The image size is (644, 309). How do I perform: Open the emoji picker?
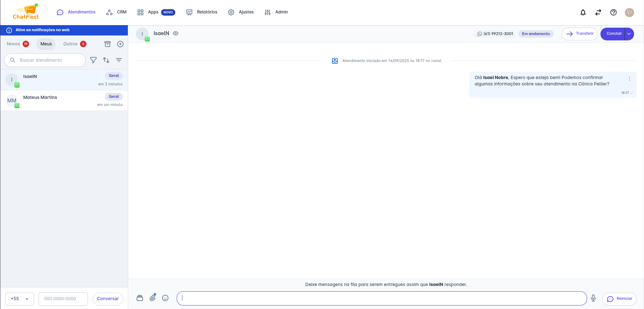click(x=165, y=298)
